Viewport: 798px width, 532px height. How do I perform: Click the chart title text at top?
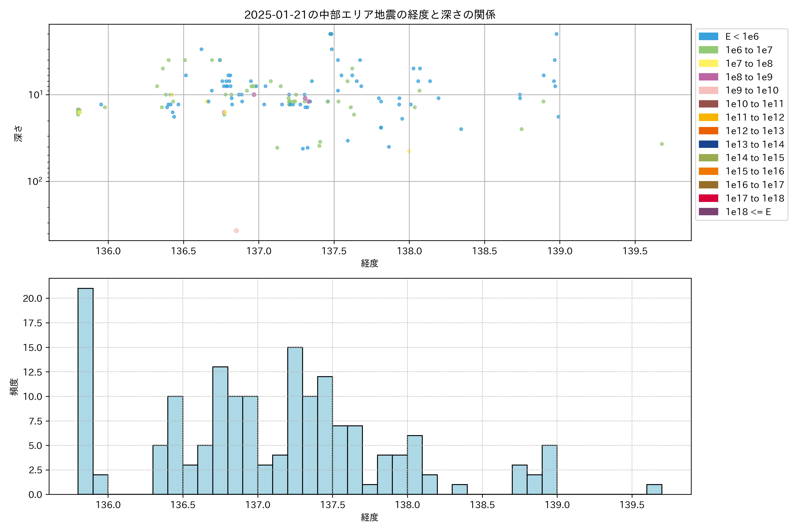point(370,15)
